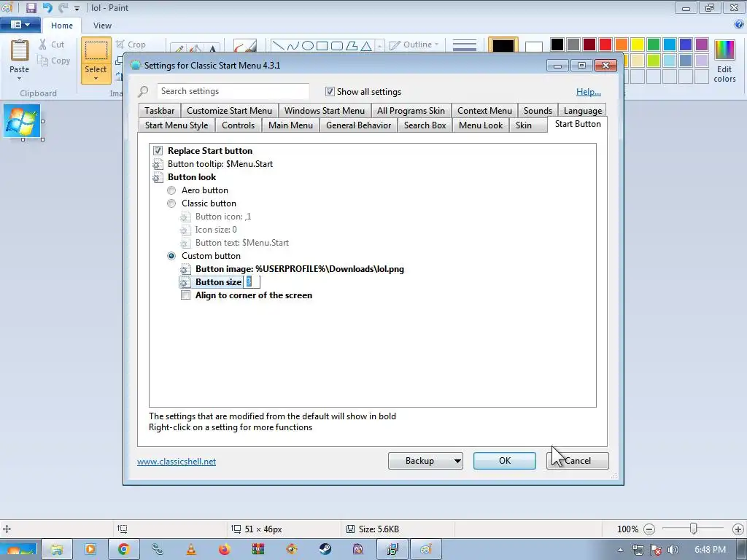Screen dimensions: 747x560
Task: Uncheck Replace Start button
Action: tap(158, 151)
